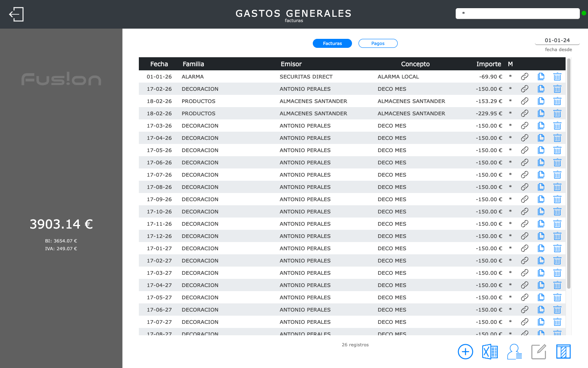Click trash icon on 17-05-27 row
This screenshot has height=368, width=588.
[x=557, y=297]
